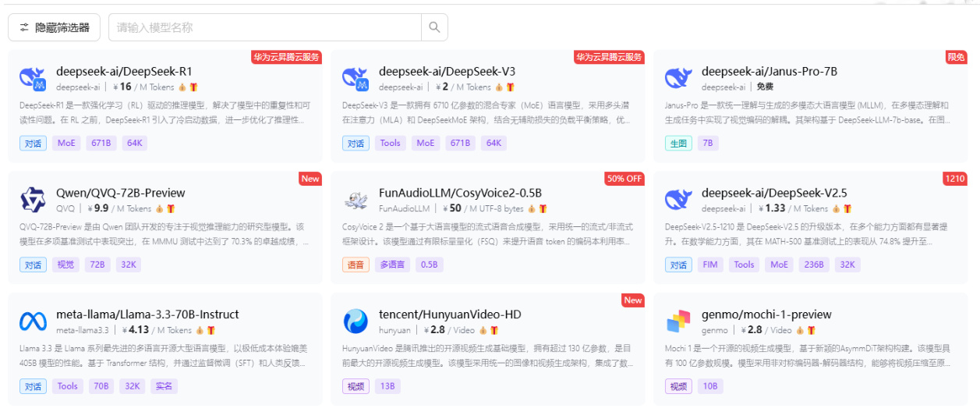Click the gift icon on the DeepSeek-V3 card
The width and height of the screenshot is (980, 412).
pos(511,87)
